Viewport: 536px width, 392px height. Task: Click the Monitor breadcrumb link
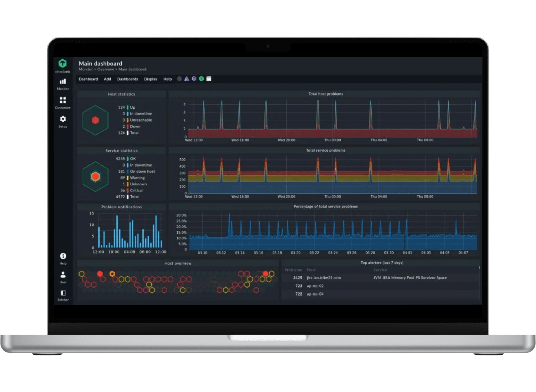pyautogui.click(x=86, y=69)
